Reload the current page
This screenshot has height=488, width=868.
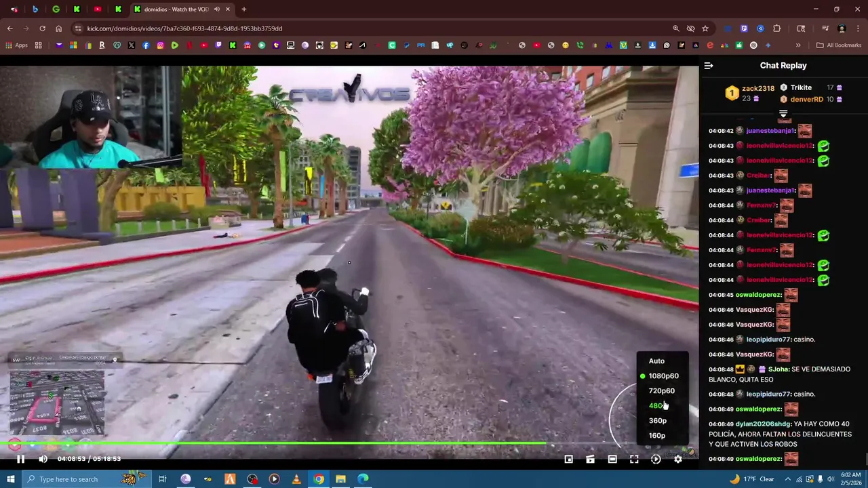[x=42, y=28]
